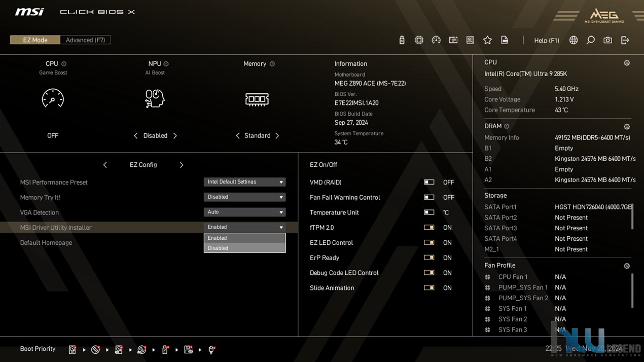The width and height of the screenshot is (644, 362).
Task: Switch to the Advanced (F7) tab
Action: [85, 40]
